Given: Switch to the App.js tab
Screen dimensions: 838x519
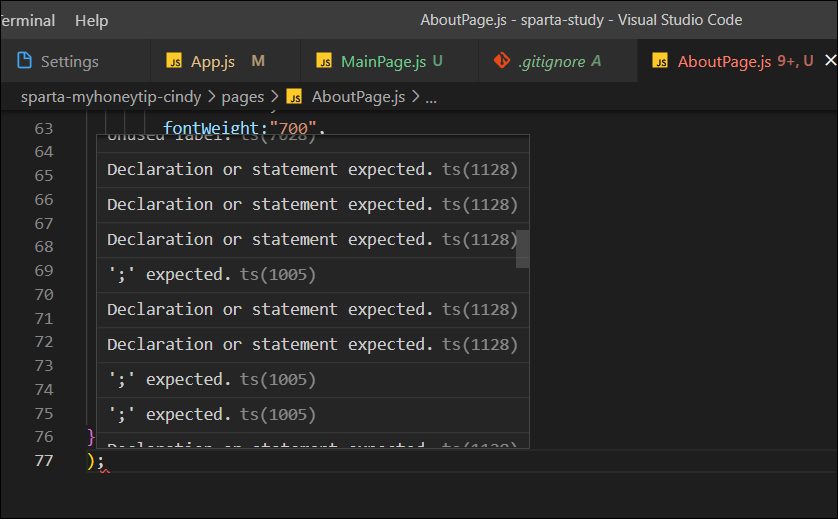Looking at the screenshot, I should coord(225,61).
